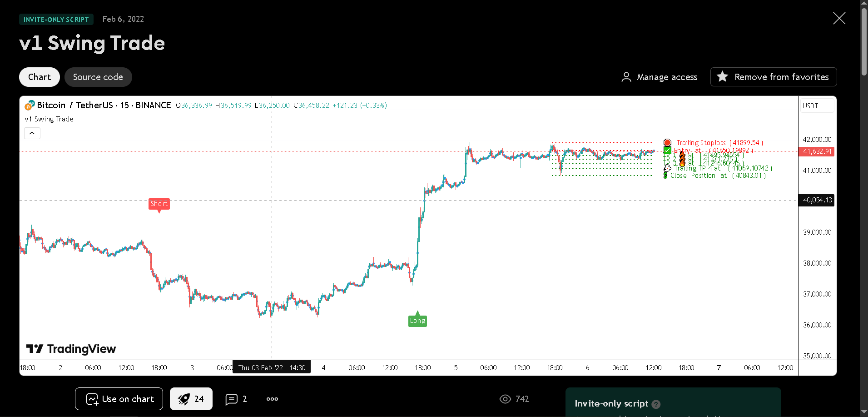Click the 42,000.00 price axis label
The height and width of the screenshot is (417, 868).
coord(817,140)
